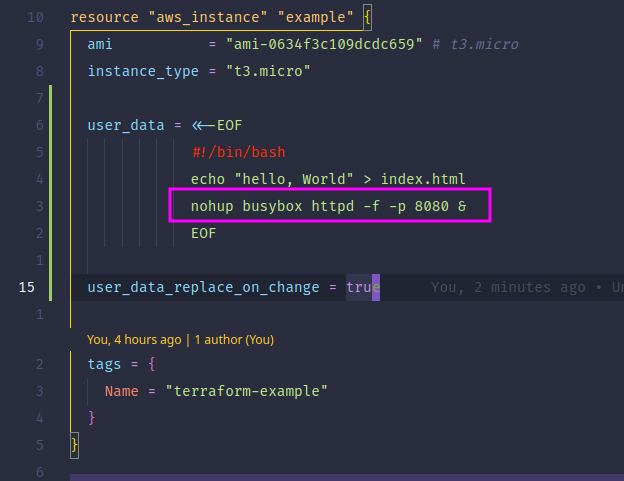Click the #!/bin/bash shebang line
The width and height of the screenshot is (624, 481).
(x=239, y=152)
